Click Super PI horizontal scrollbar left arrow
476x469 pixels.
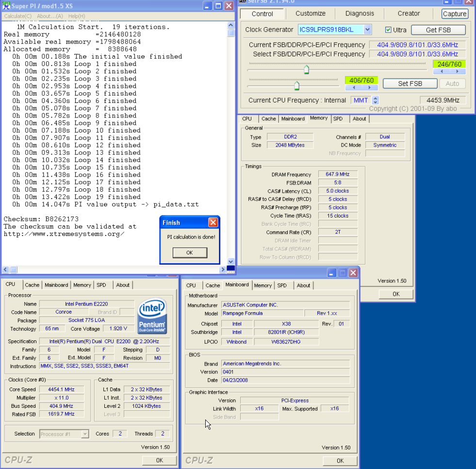pyautogui.click(x=6, y=269)
